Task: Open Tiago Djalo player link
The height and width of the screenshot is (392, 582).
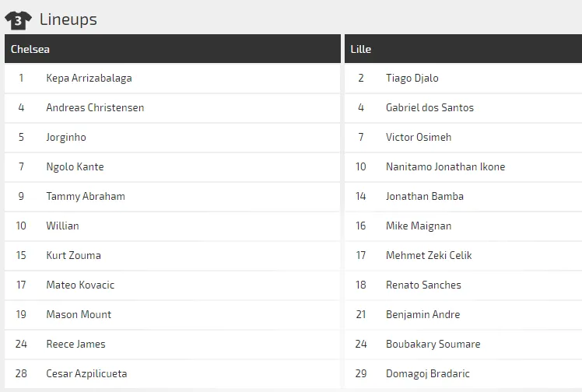Action: click(412, 78)
